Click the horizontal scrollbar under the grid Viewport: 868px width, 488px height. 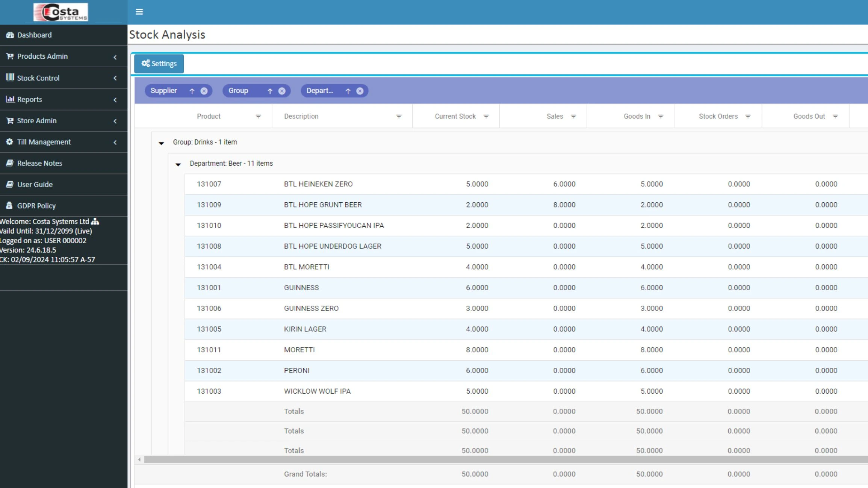point(488,459)
